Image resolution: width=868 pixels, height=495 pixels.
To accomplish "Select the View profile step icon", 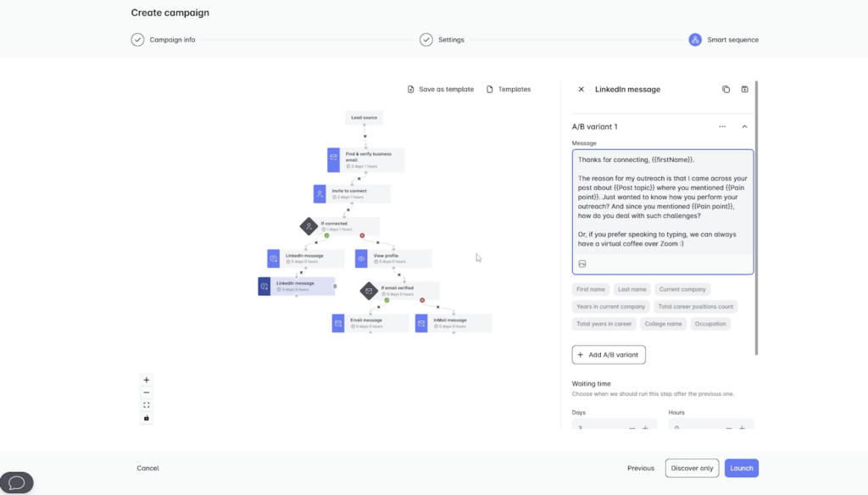I will [x=361, y=258].
